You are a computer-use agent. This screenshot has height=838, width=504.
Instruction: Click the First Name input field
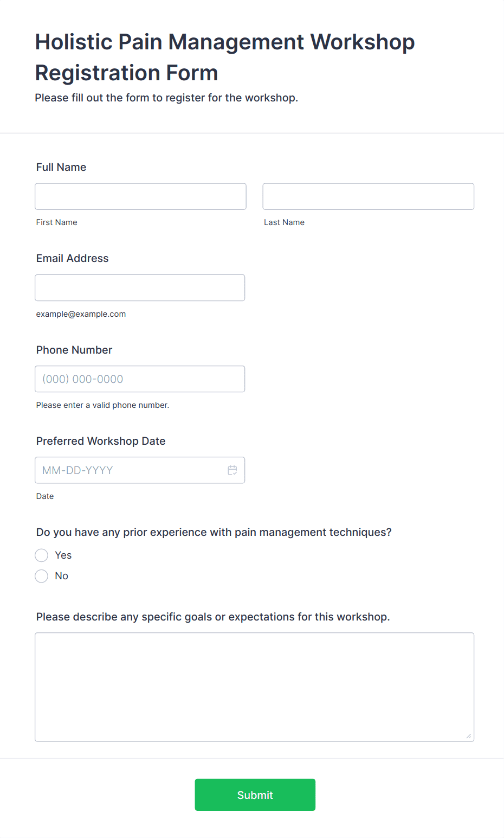pos(140,196)
